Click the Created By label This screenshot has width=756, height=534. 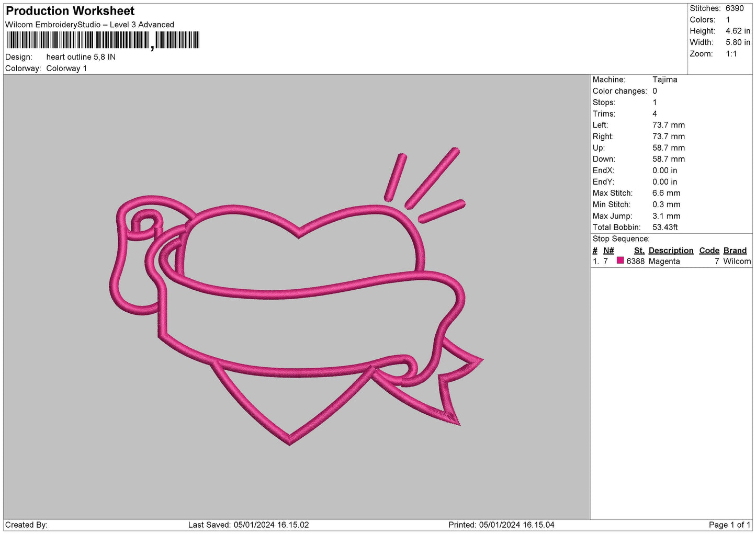26,525
